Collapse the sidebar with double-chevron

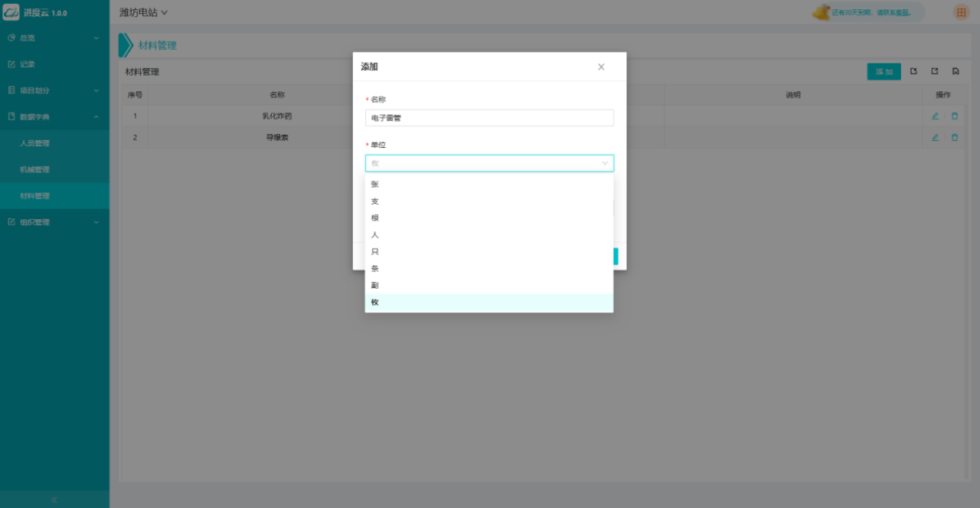pos(54,500)
